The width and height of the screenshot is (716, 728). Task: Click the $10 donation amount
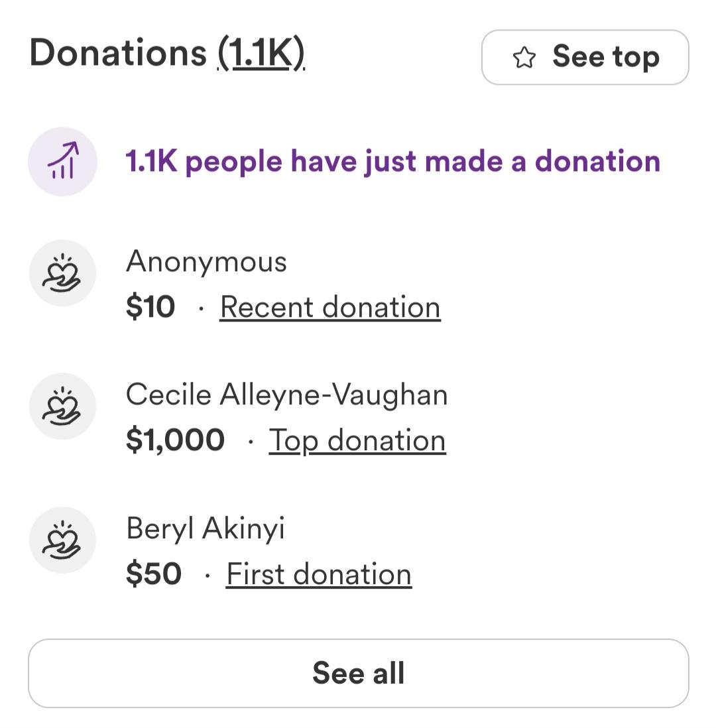(x=150, y=307)
